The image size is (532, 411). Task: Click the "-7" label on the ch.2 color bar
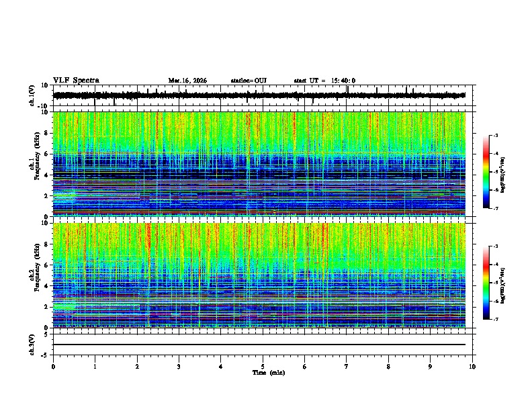(496, 319)
